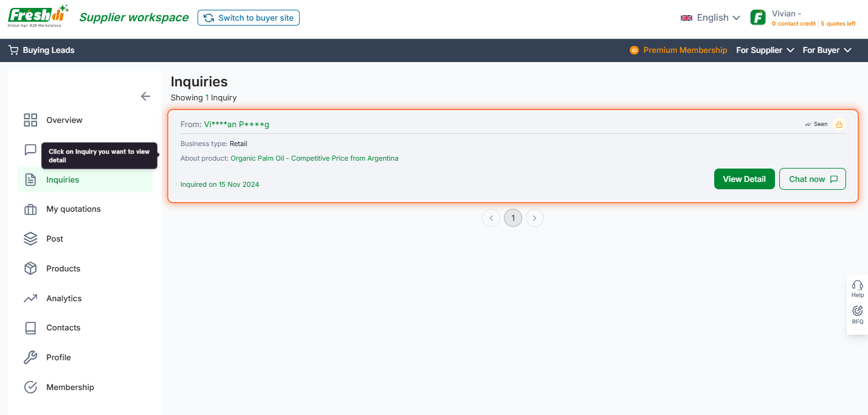Open My quotations in sidebar

(x=73, y=209)
